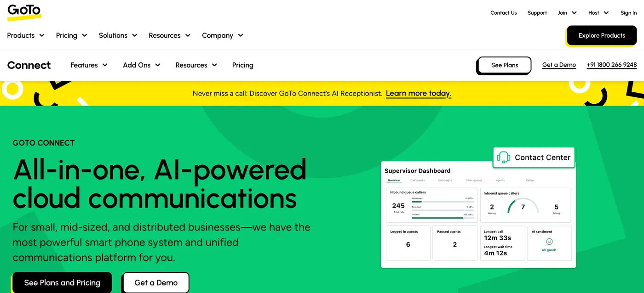This screenshot has width=644, height=293.
Task: Open the Features dropdown in Connect bar
Action: 89,65
